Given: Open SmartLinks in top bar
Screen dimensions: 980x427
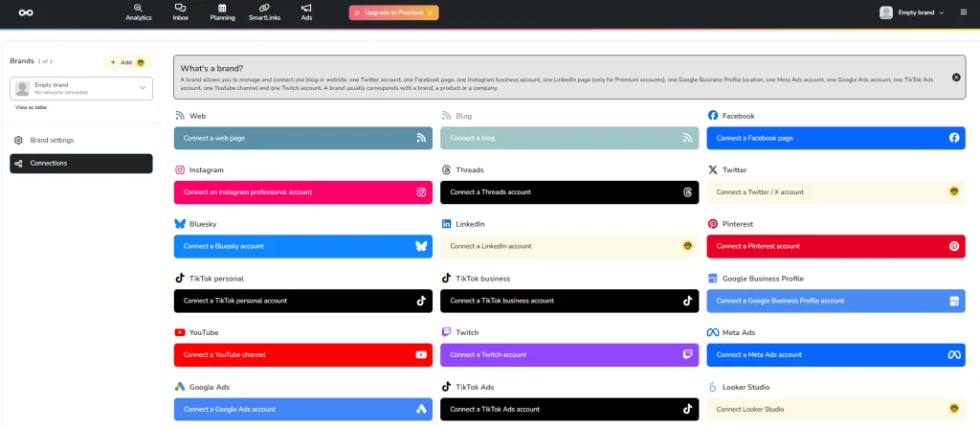Looking at the screenshot, I should (264, 11).
